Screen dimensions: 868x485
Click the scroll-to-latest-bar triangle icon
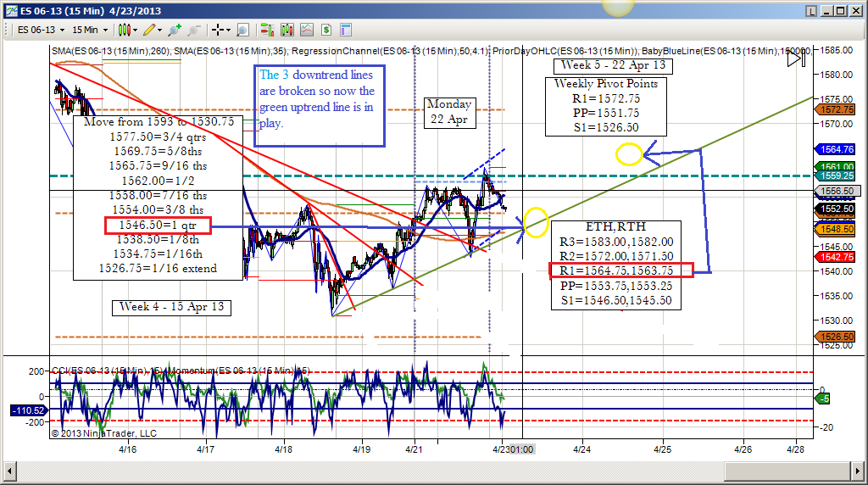click(x=797, y=59)
